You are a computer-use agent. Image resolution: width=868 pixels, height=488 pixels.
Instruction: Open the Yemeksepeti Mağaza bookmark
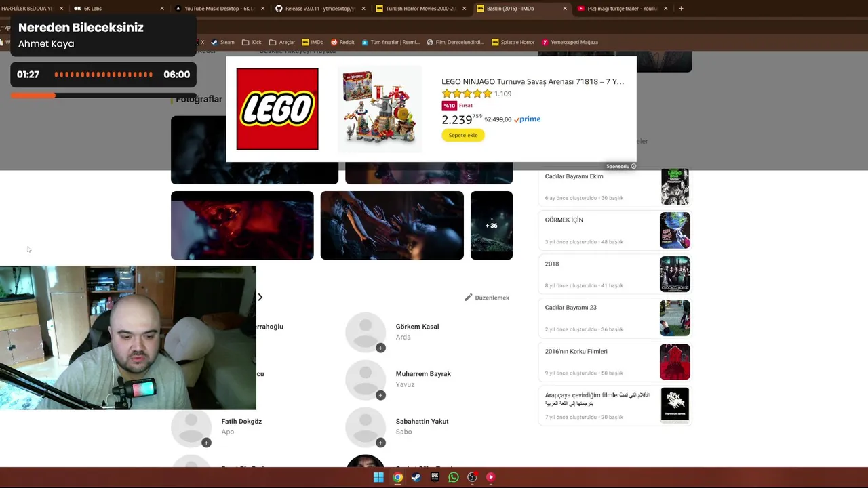point(570,42)
